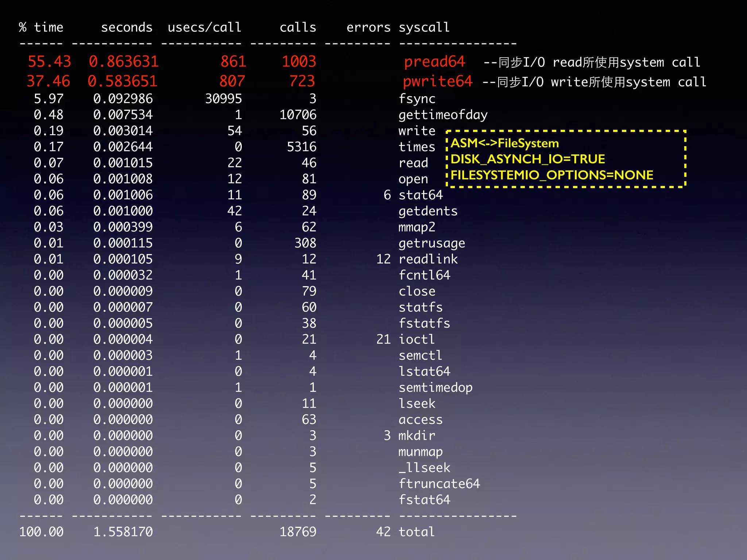Select the 'munmap' syscall label

coord(421,452)
